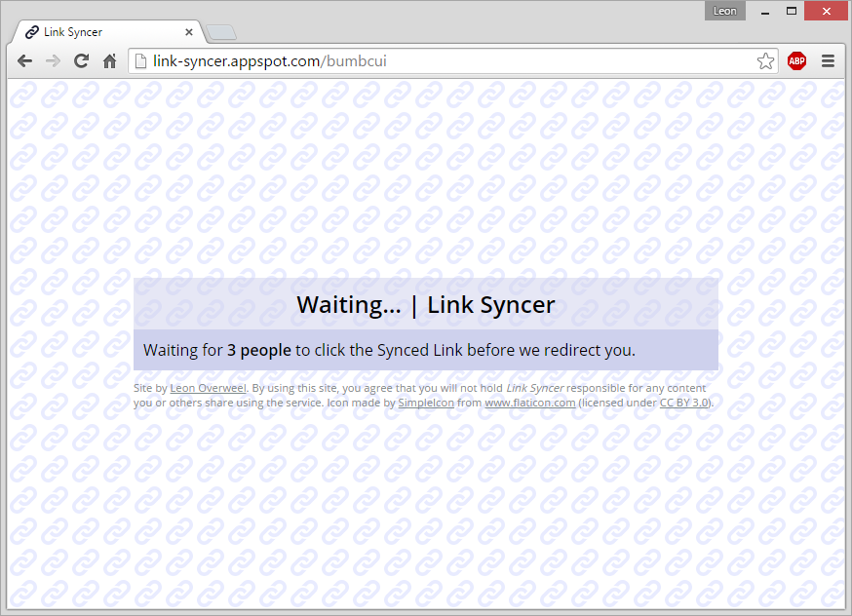Close the Link Syncer tab
852x616 pixels.
point(189,32)
